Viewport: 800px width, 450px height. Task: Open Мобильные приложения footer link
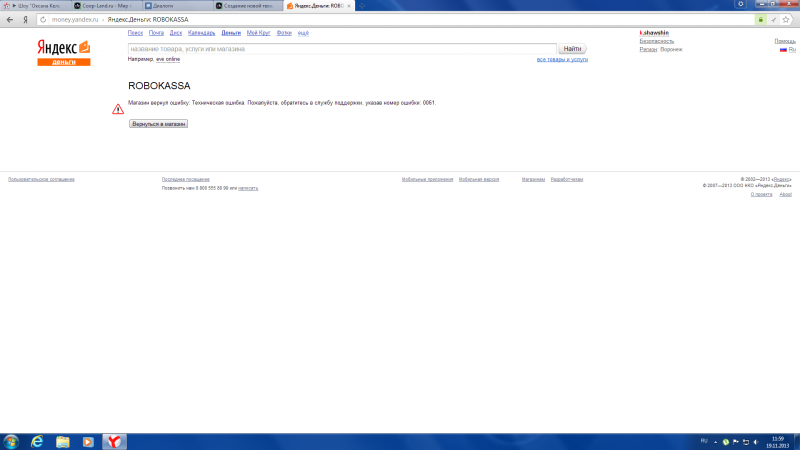click(x=428, y=180)
